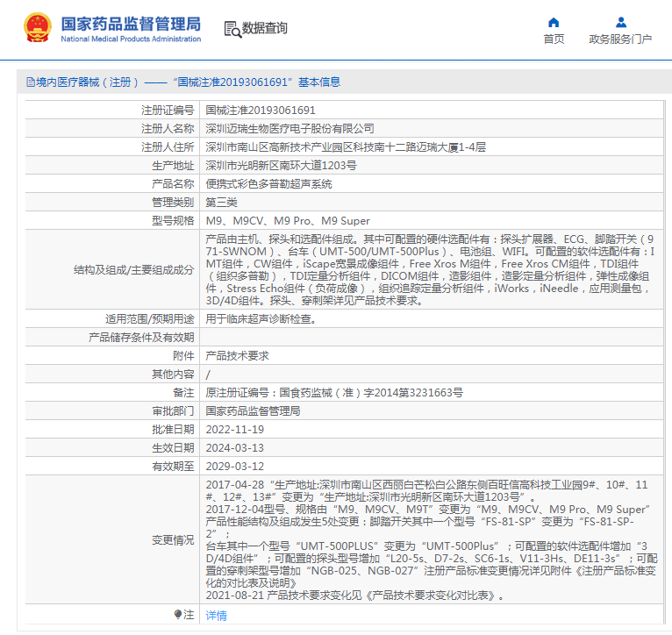Click product name 便携式彩色多普勒超声系统
This screenshot has height=635, width=672.
pyautogui.click(x=268, y=184)
